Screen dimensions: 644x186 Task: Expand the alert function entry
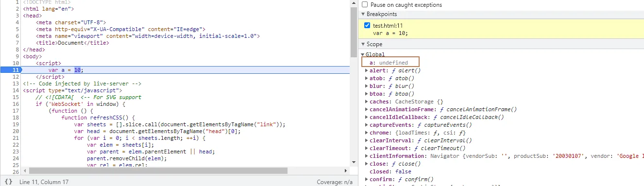[367, 70]
